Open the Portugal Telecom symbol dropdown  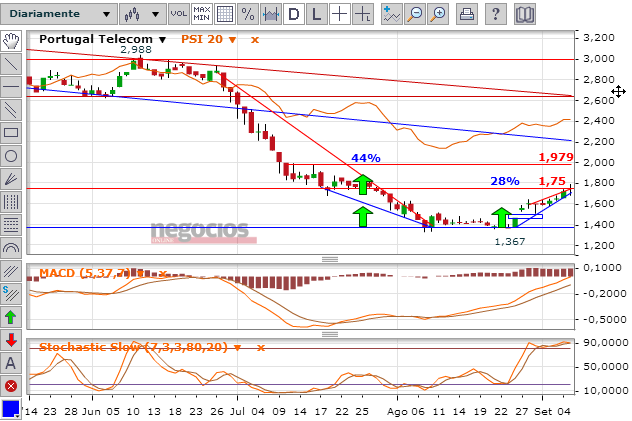tap(162, 39)
